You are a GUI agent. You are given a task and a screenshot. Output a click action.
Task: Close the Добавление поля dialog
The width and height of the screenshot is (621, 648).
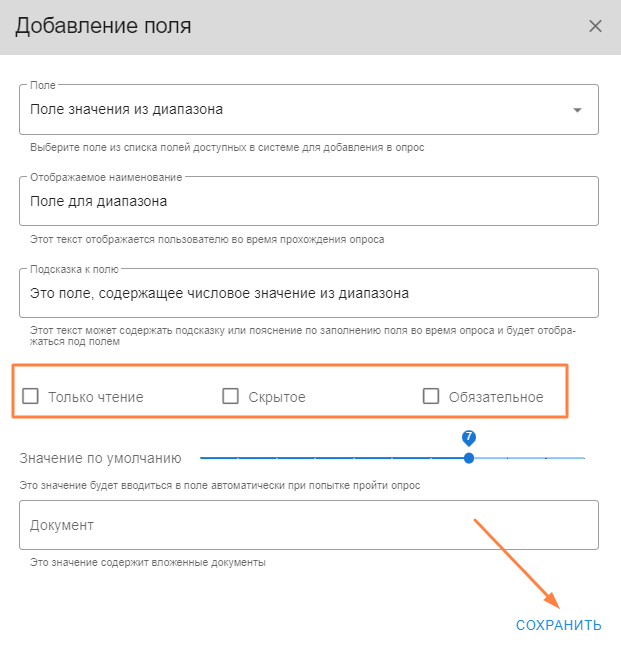[x=595, y=26]
